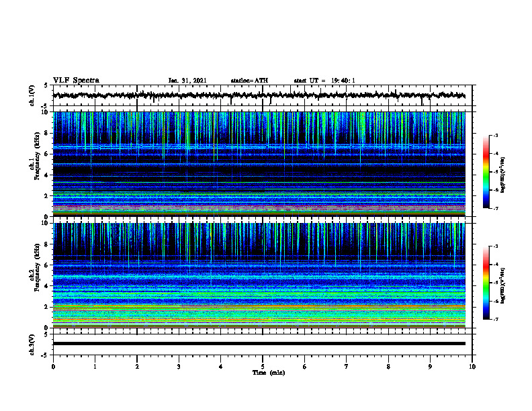The height and width of the screenshot is (411, 532).
Task: Click the "-5" label on the upper colorbar
Action: [x=495, y=172]
